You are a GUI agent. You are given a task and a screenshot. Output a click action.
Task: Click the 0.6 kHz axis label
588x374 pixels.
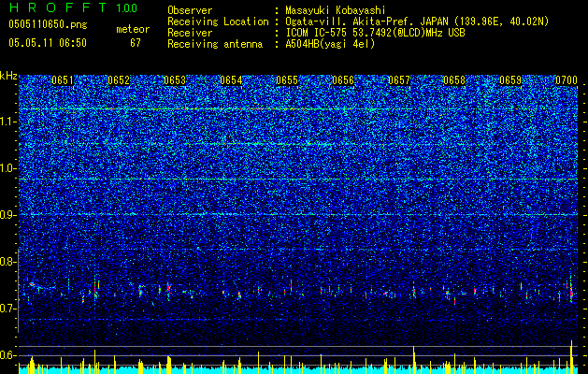pos(8,355)
